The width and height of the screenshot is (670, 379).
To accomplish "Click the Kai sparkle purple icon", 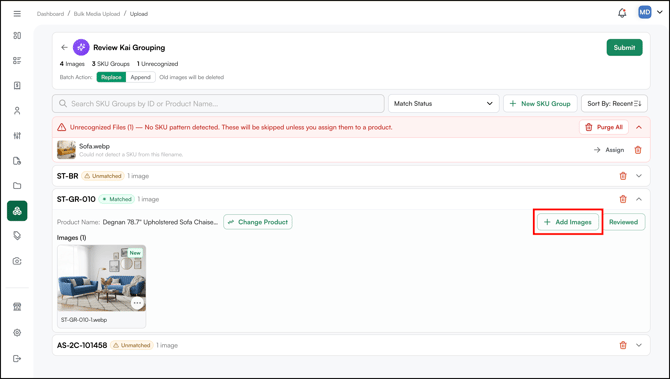I will tap(81, 47).
